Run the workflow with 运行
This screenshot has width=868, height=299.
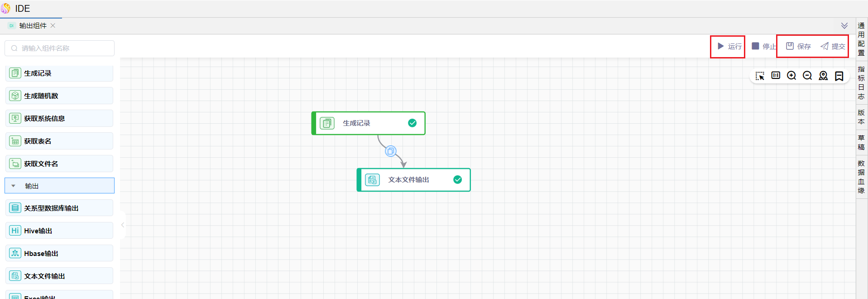click(x=729, y=46)
